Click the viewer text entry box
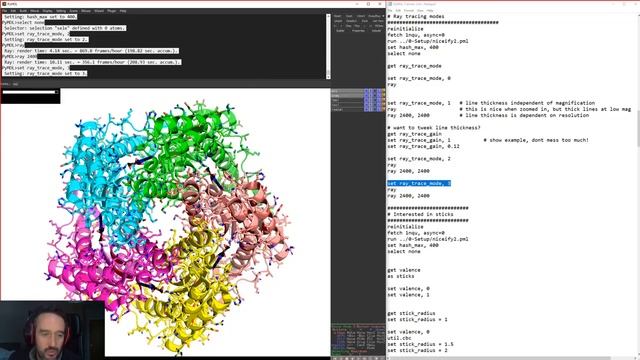This screenshot has width=640, height=360. (30, 92)
